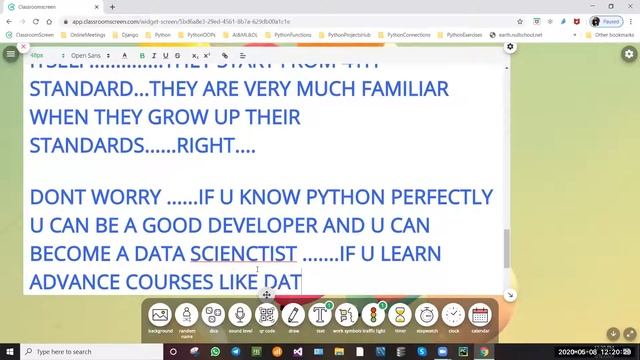The width and height of the screenshot is (640, 360).
Task: Open the traffic light widget
Action: pos(373,315)
